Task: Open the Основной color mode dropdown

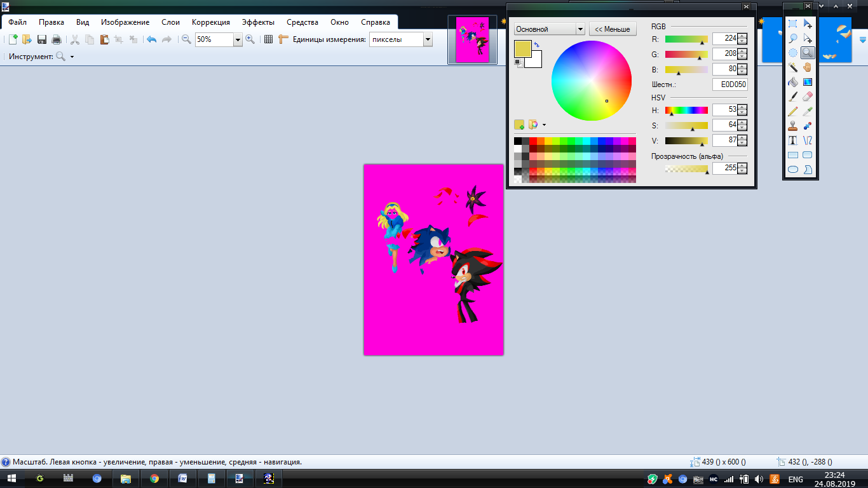Action: (580, 29)
